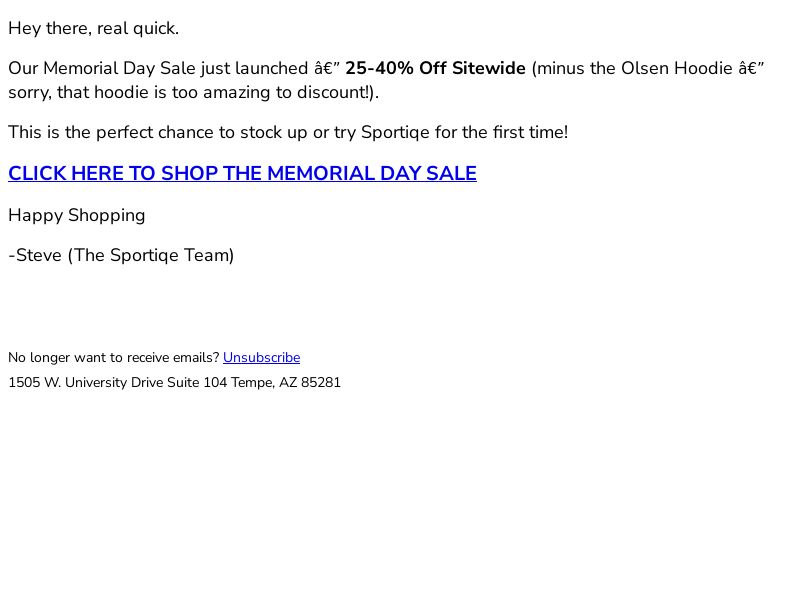Screen dimensions: 800x600
Task: Click "Suite 104" in the footer address
Action: point(201,382)
